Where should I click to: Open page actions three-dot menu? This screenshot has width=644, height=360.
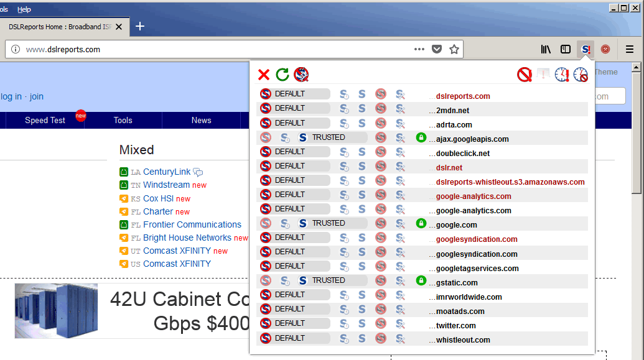click(419, 49)
